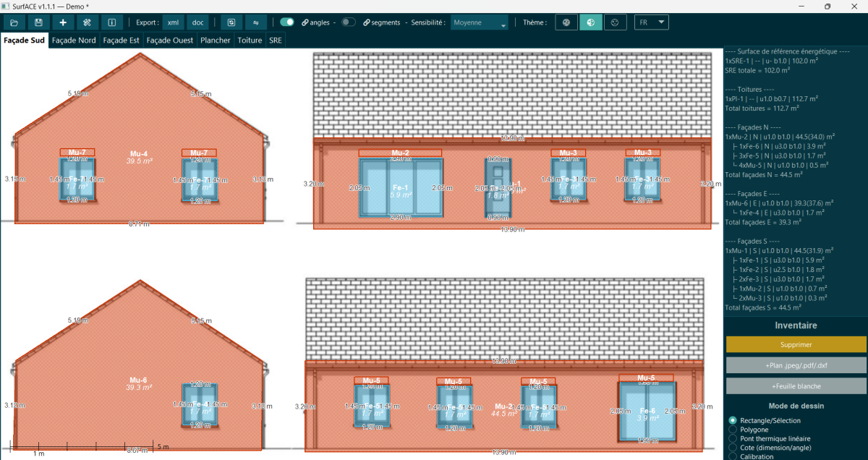Create a new project with the plus icon
Image resolution: width=868 pixels, height=460 pixels.
pyautogui.click(x=63, y=22)
